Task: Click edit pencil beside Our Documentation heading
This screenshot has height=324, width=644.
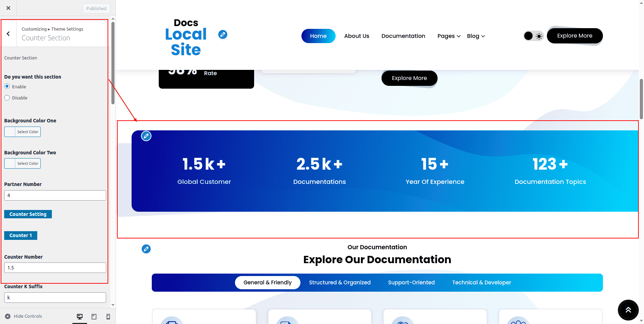Action: click(146, 249)
